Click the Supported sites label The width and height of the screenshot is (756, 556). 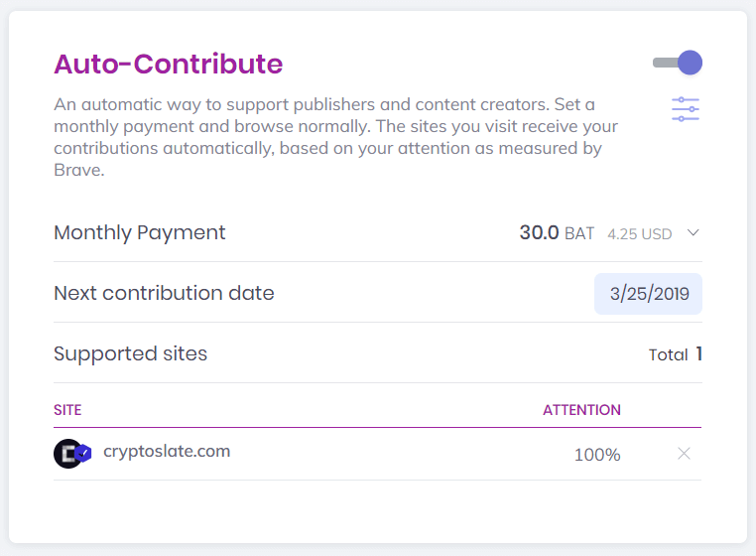[130, 353]
